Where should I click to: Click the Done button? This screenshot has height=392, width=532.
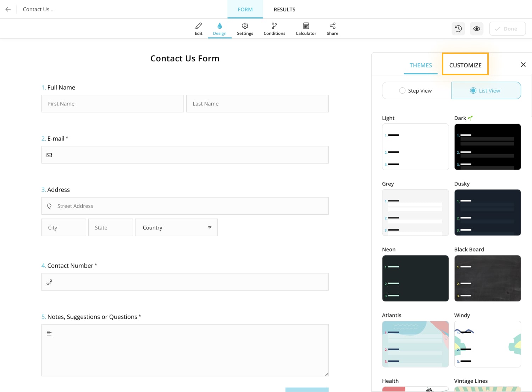tap(507, 29)
